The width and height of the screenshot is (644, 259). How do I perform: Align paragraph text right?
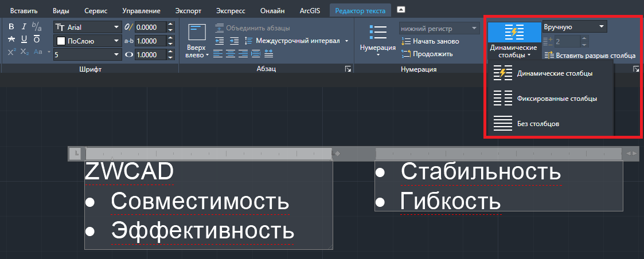coord(243,53)
